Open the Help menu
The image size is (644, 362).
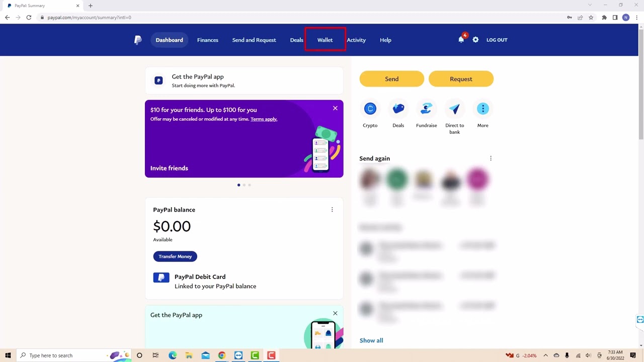(x=385, y=40)
